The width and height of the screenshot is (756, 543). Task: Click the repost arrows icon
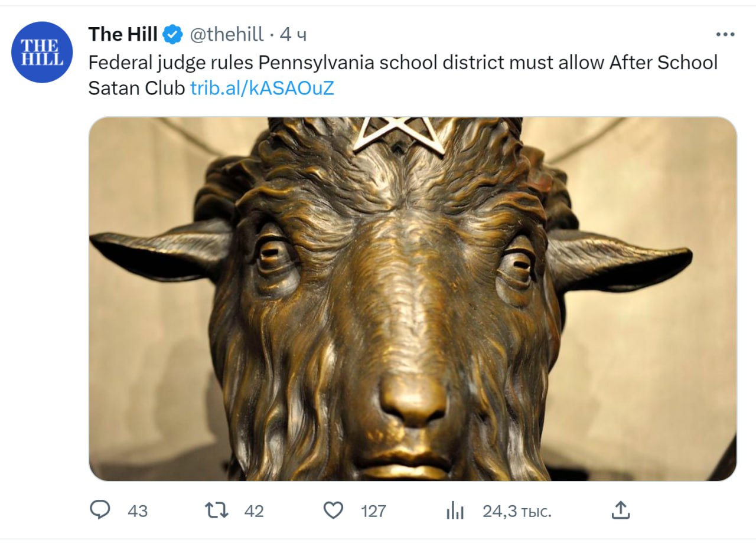click(x=216, y=510)
